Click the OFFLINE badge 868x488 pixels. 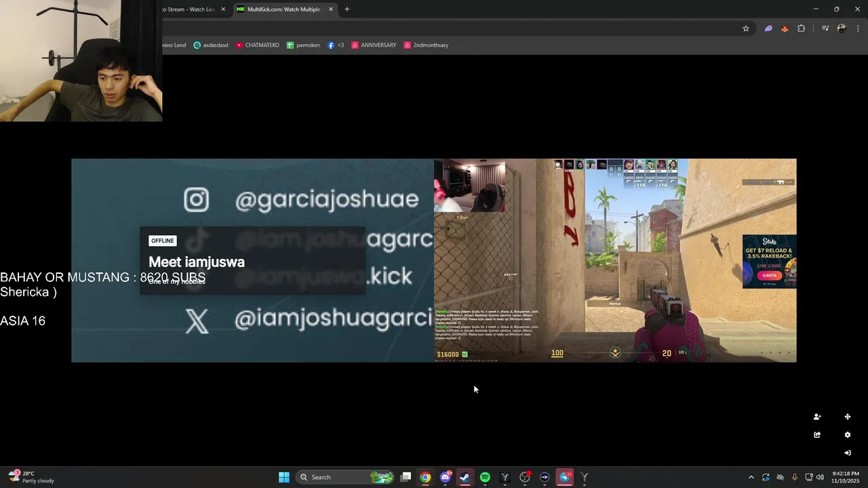tap(163, 241)
